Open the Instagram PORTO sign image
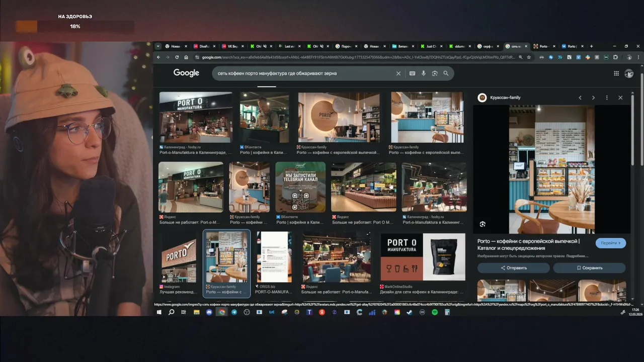Image resolution: width=644 pixels, height=362 pixels. pyautogui.click(x=179, y=256)
